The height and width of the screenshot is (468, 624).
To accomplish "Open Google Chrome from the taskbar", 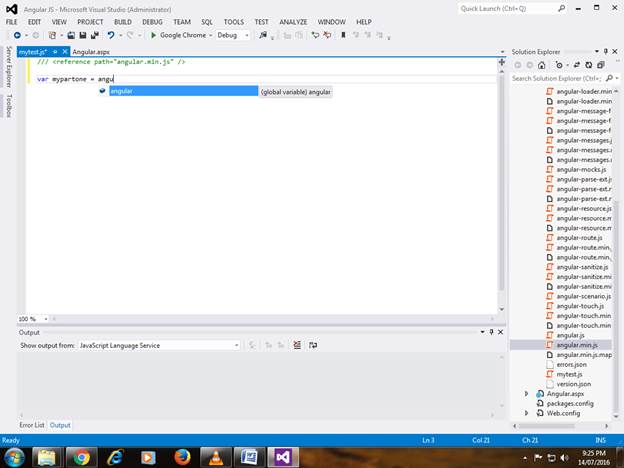I will point(82,457).
